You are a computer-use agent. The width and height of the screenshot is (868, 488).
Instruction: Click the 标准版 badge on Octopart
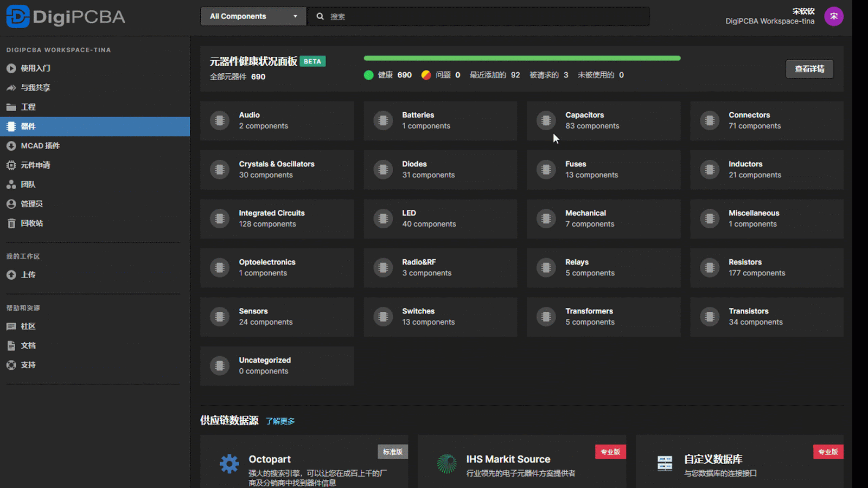(x=393, y=452)
